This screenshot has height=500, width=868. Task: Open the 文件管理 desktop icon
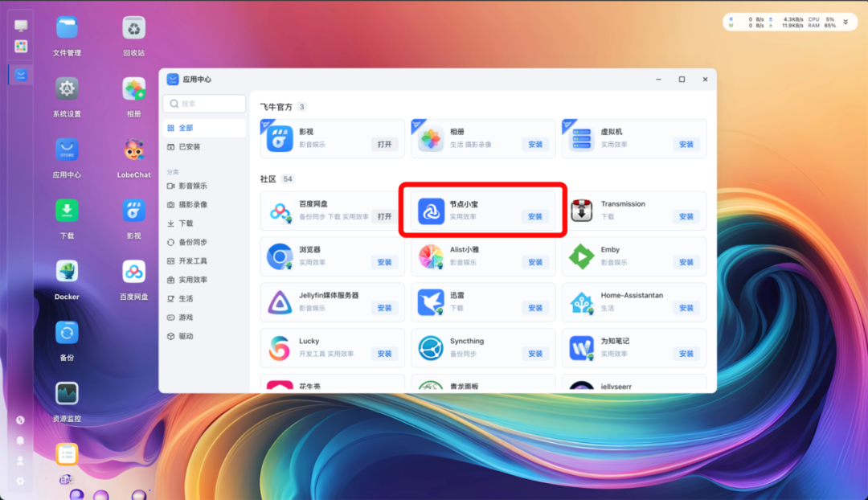pyautogui.click(x=67, y=28)
